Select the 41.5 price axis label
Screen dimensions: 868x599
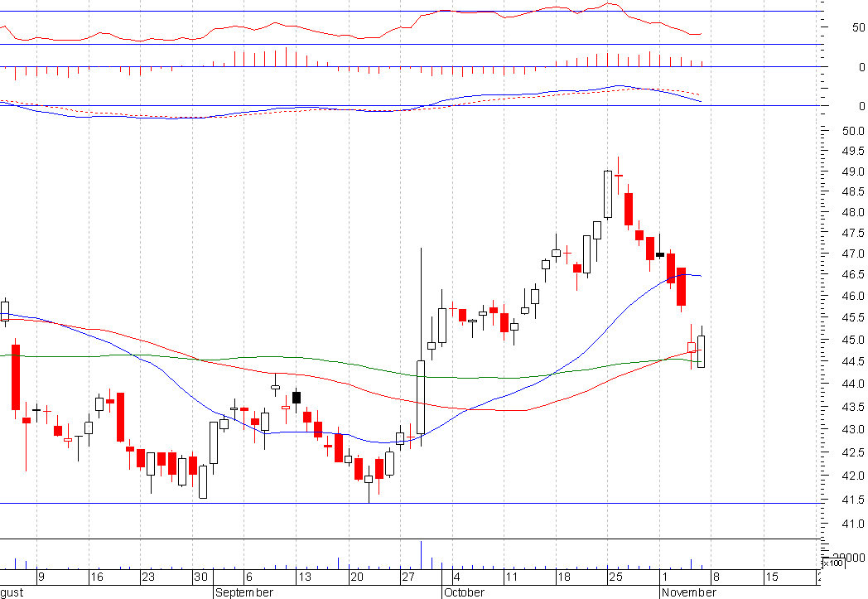tap(853, 500)
